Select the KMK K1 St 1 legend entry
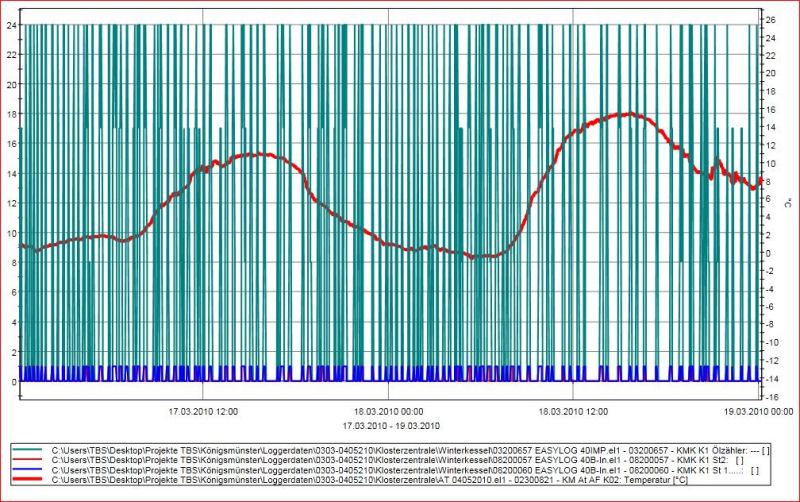Screen dimensions: 800x502 (400, 472)
